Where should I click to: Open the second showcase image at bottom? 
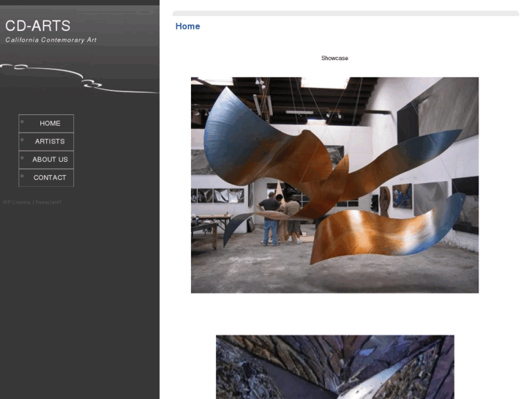tap(334, 366)
